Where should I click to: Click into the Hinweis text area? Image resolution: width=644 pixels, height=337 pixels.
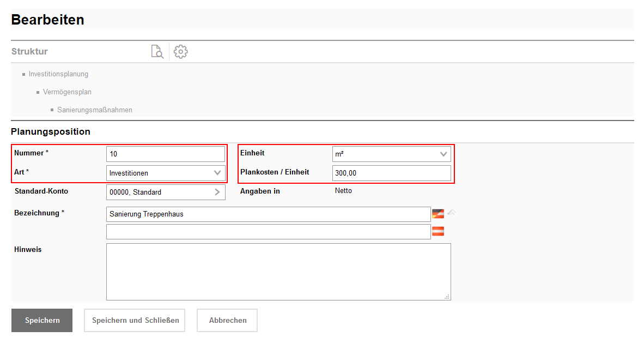[278, 272]
